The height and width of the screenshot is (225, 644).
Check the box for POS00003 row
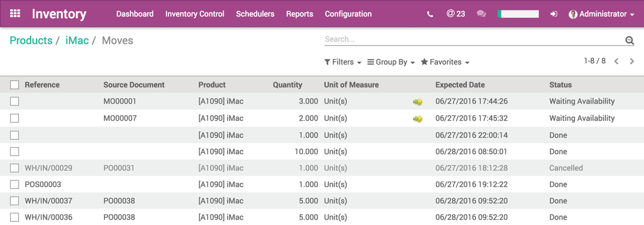pos(14,185)
